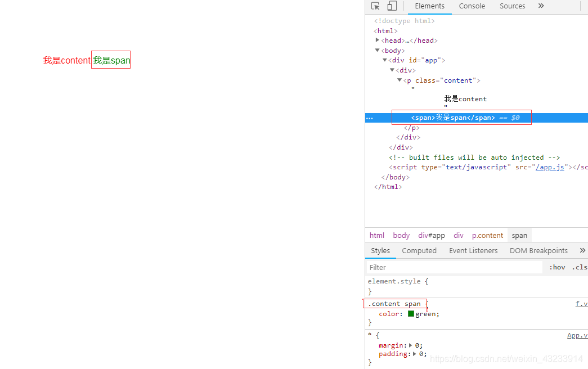The height and width of the screenshot is (369, 588).
Task: Open the ellipsis actions on selected span row
Action: click(x=370, y=118)
